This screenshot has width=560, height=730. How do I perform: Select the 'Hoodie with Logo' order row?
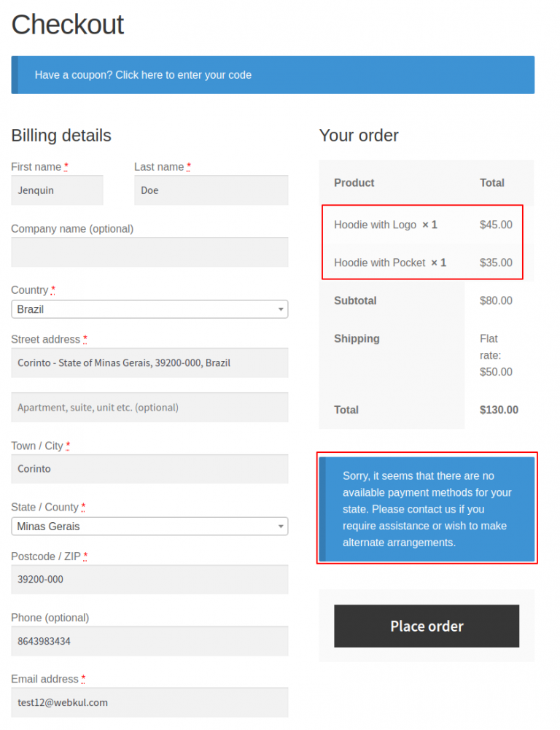(x=422, y=225)
